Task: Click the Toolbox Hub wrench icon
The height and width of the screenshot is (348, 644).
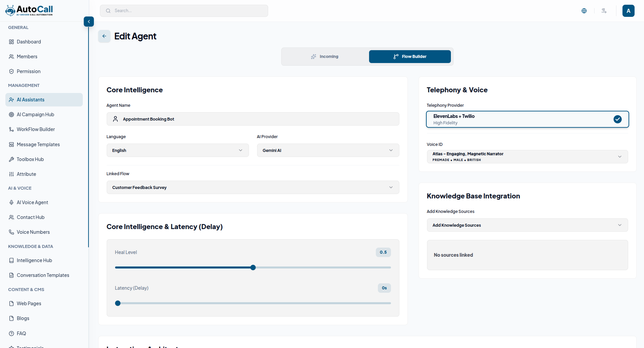Action: coord(11,159)
